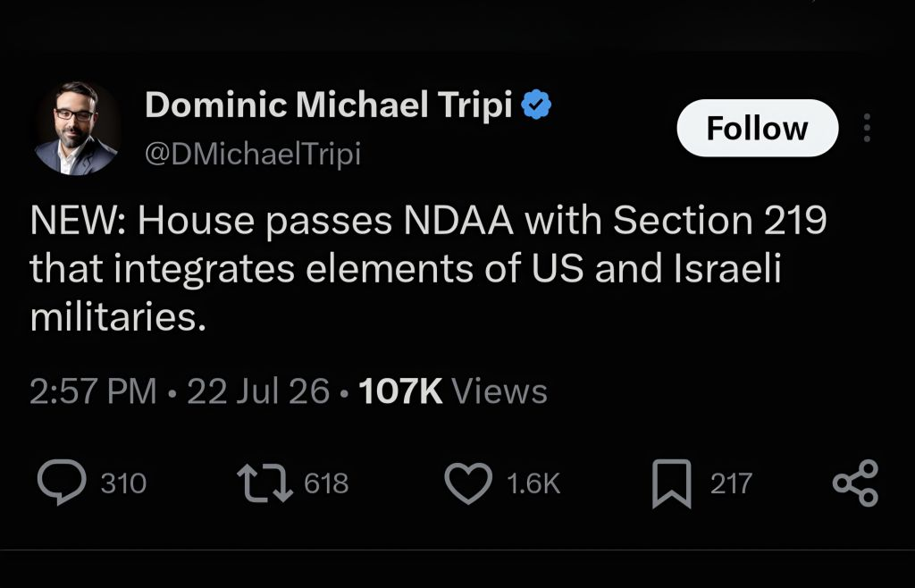Open the 107K view count analytics
The height and width of the screenshot is (588, 915).
point(400,391)
